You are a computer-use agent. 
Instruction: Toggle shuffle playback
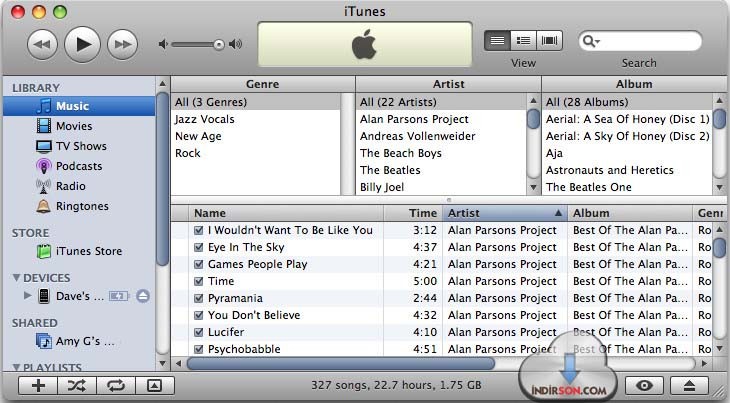click(x=77, y=385)
